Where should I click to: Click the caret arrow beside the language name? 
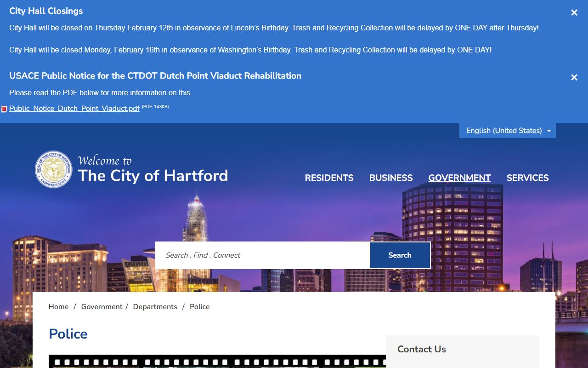548,131
